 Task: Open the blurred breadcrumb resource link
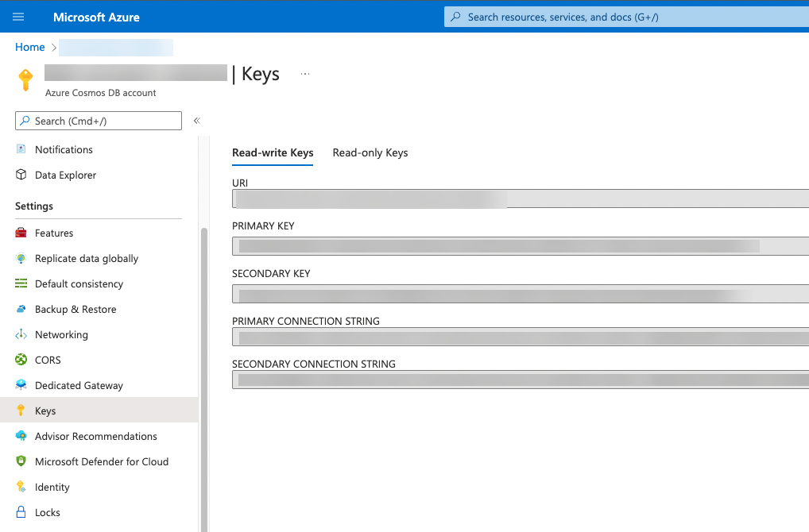(116, 48)
